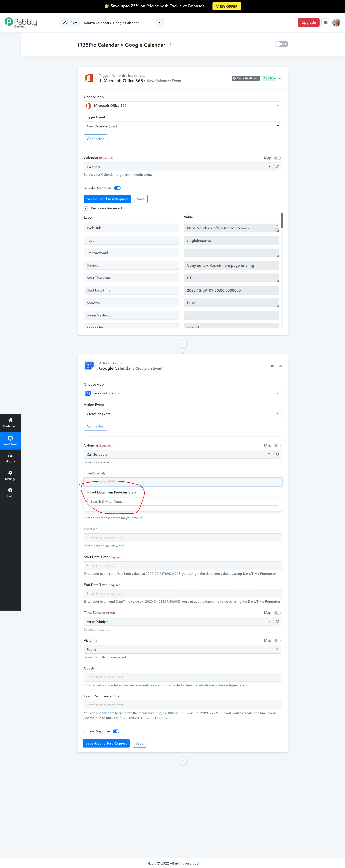Focus the Event Recurrence Rule field
Screen dimensions: 345x868
point(183,705)
